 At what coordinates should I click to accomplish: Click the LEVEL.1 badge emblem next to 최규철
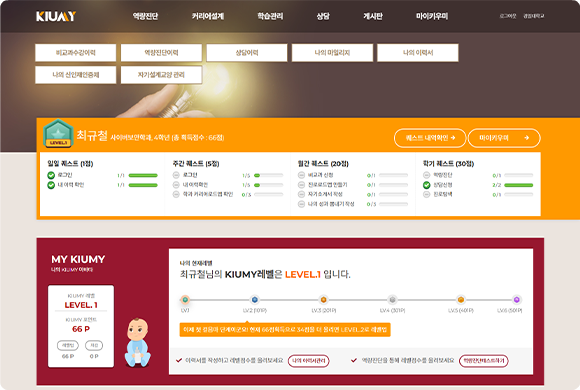tap(58, 134)
